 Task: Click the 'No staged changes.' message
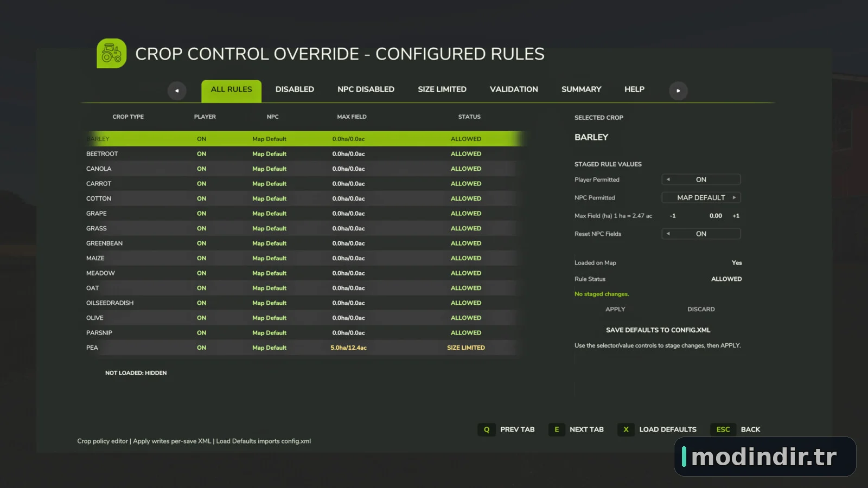(602, 294)
